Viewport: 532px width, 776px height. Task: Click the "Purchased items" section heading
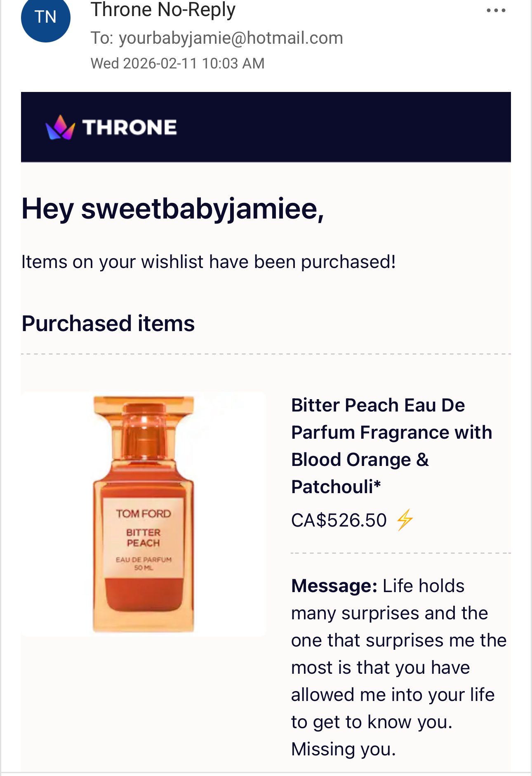[108, 323]
